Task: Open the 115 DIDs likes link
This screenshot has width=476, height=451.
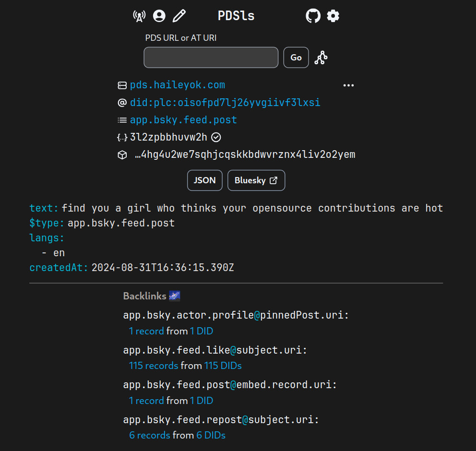Action: 223,366
